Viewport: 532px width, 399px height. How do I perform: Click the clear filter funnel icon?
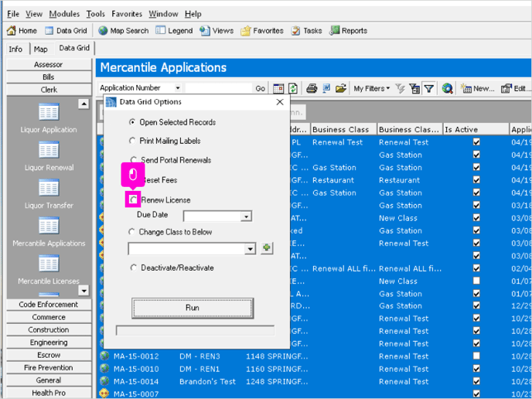pyautogui.click(x=401, y=89)
